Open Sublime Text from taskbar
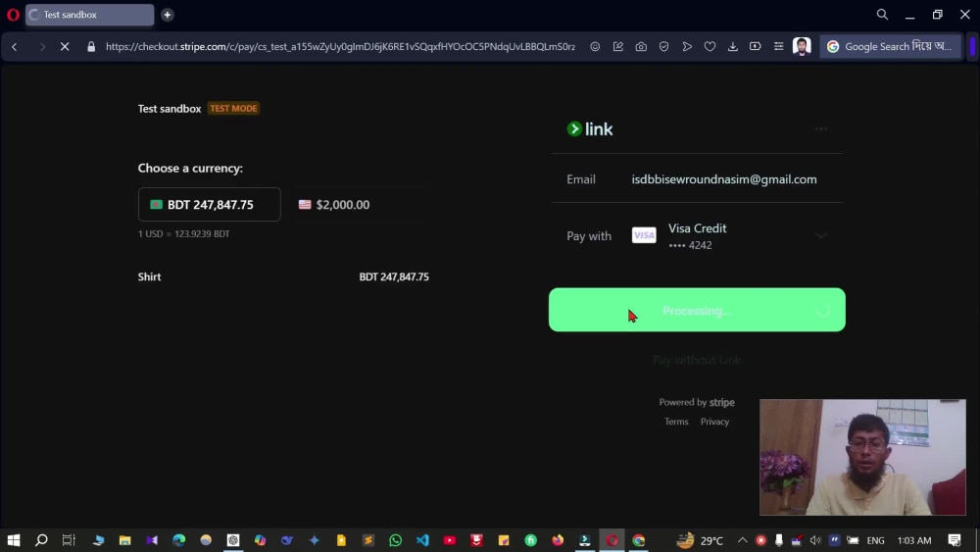This screenshot has width=980, height=552. click(x=368, y=540)
